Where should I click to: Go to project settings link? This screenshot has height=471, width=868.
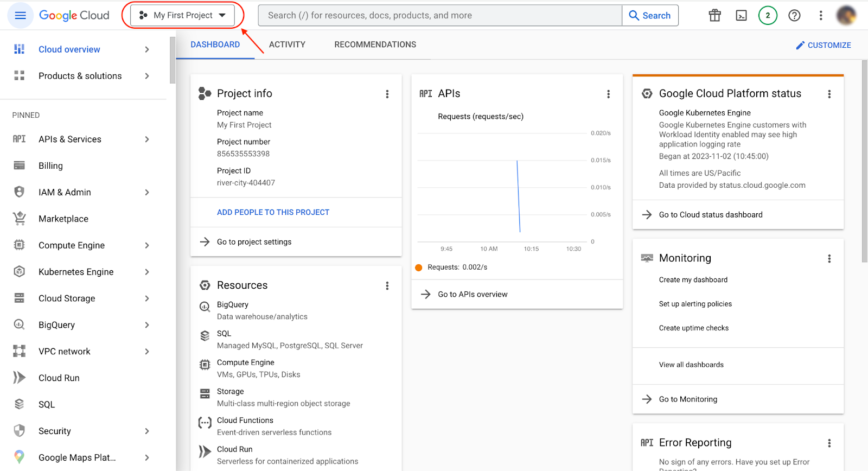254,242
